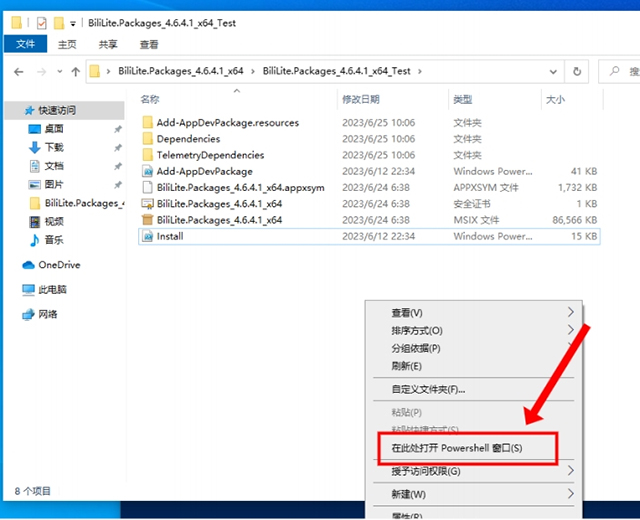Screen dimensions: 640x520
Task: Expand chevron between the two breadcrumbs
Action: [x=253, y=71]
